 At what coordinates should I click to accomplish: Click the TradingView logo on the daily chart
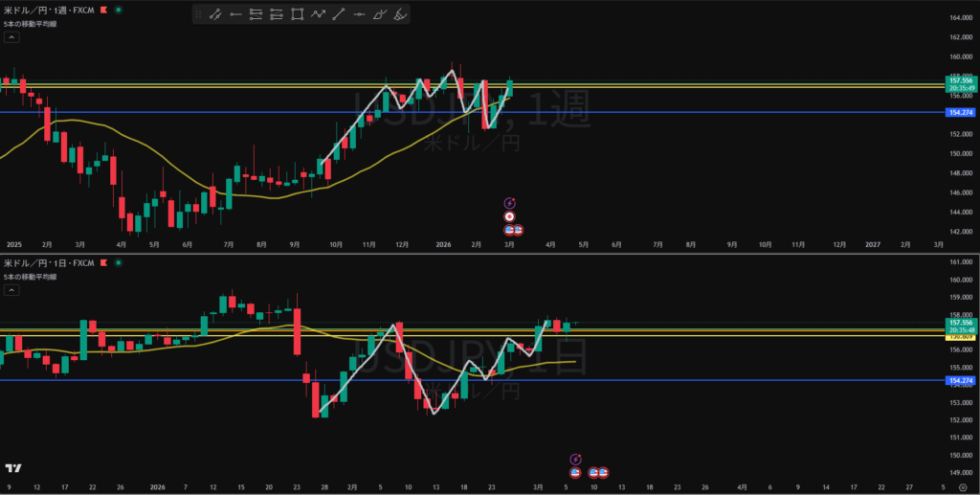pos(13,468)
